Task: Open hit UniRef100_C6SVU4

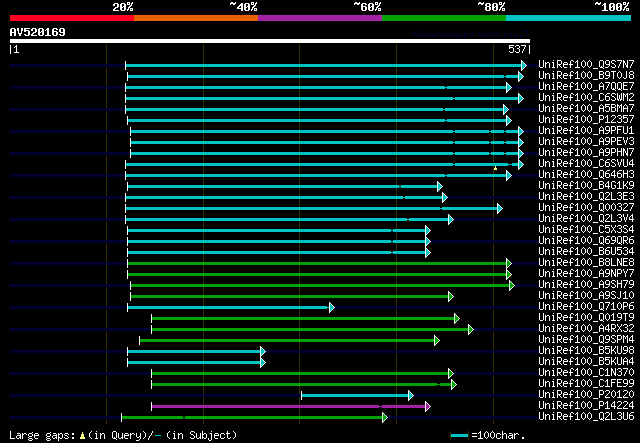Action: pyautogui.click(x=586, y=163)
